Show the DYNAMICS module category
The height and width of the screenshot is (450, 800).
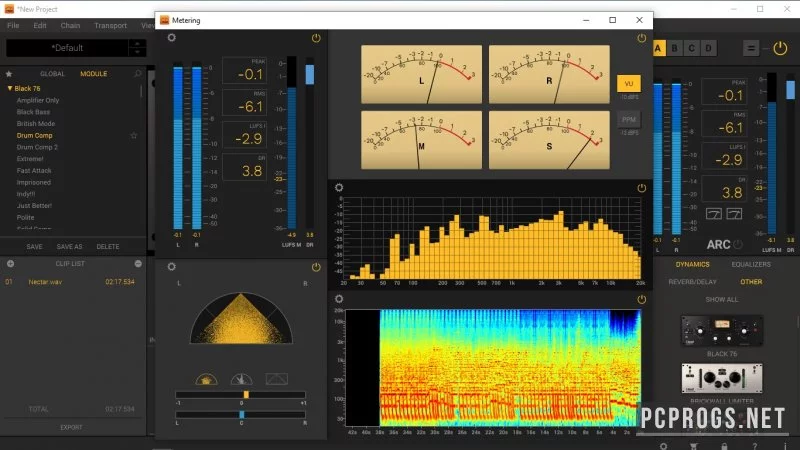(x=692, y=264)
